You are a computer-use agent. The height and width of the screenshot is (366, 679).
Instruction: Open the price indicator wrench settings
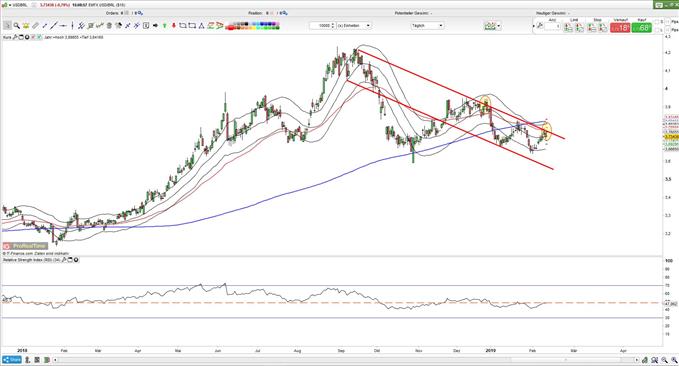15,37
